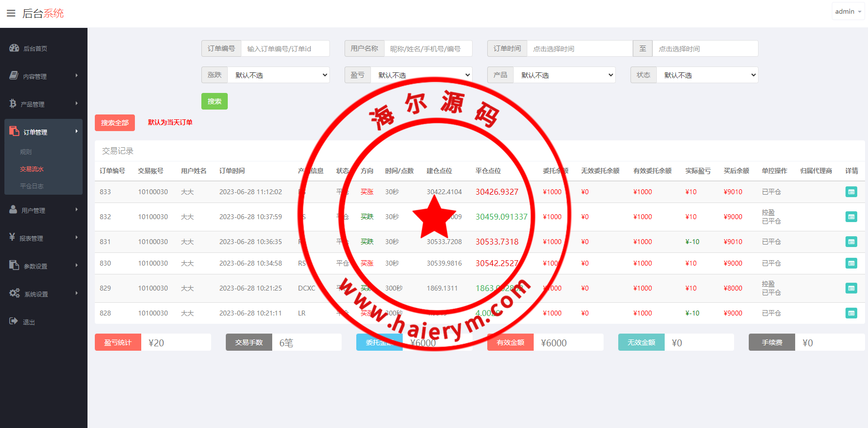Select 平仓日志 submenu item

(32, 186)
